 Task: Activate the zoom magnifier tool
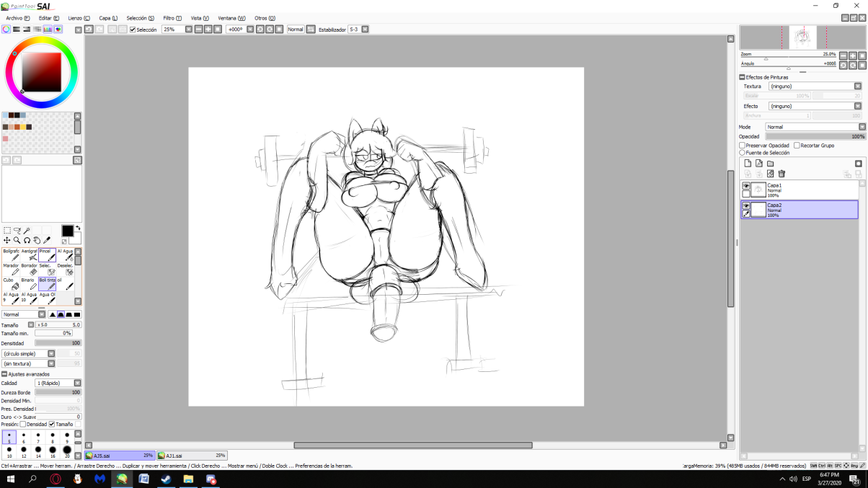coord(17,241)
